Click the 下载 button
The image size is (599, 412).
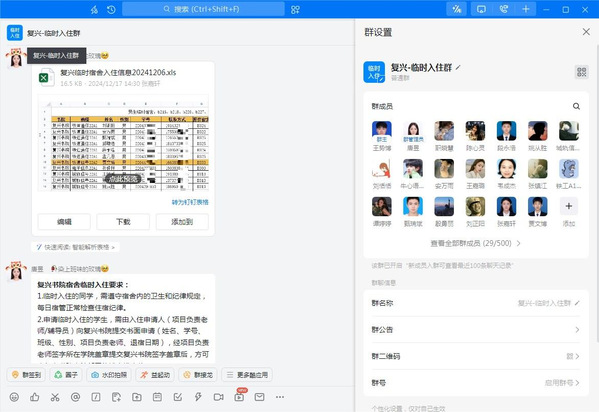[x=123, y=222]
